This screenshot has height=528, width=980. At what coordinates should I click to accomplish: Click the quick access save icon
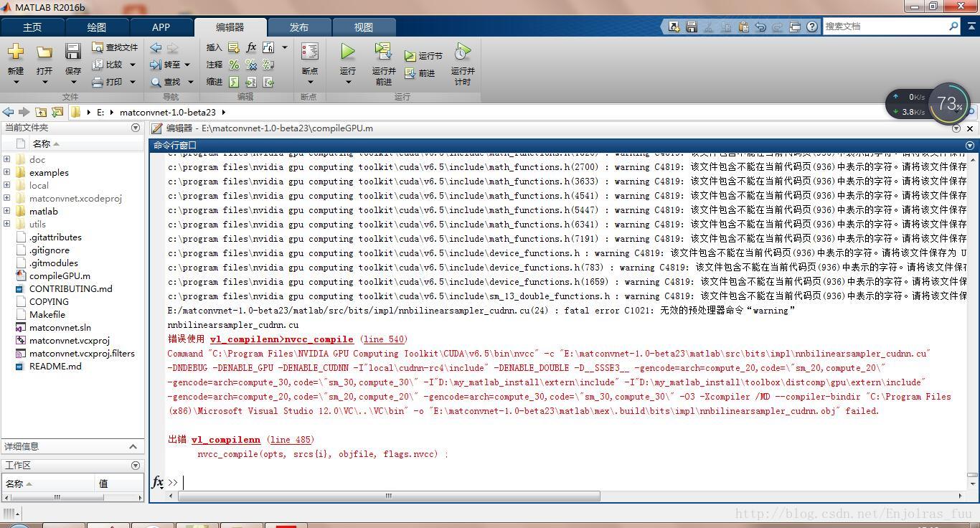pyautogui.click(x=692, y=27)
